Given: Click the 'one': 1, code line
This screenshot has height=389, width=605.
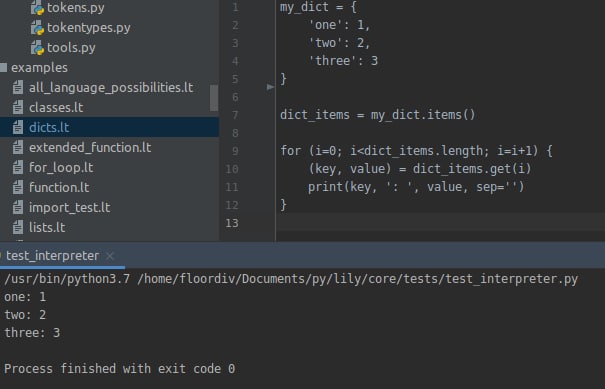Looking at the screenshot, I should tap(339, 25).
